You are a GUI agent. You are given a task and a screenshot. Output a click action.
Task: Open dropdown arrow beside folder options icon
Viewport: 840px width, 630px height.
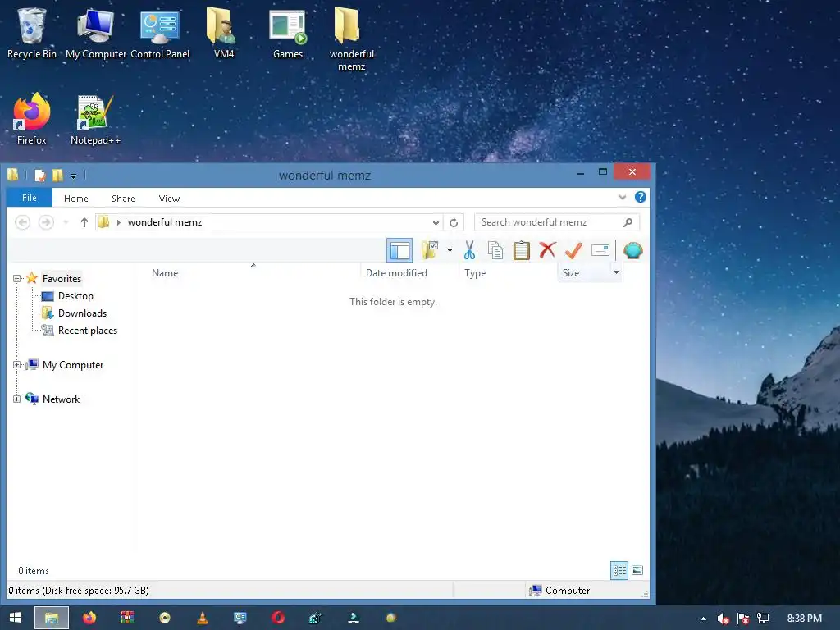(x=450, y=250)
